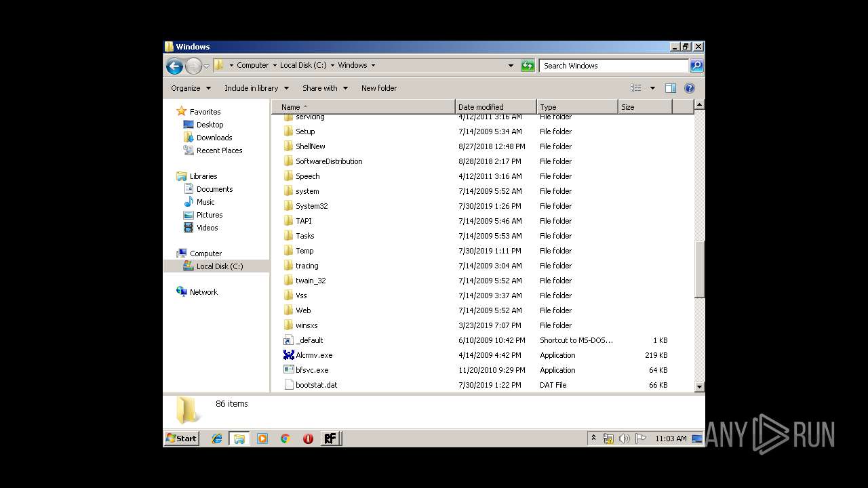Select the Speech folder icon

[288, 176]
